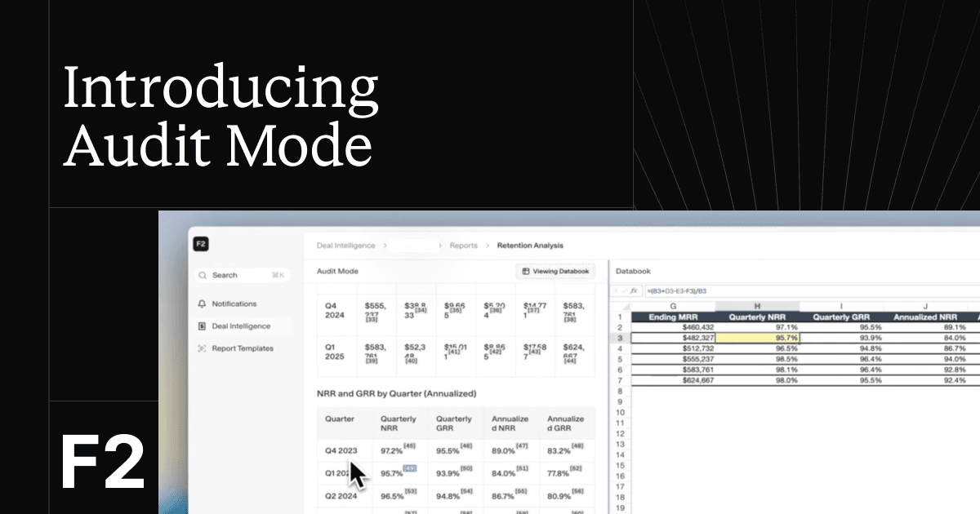980x514 pixels.
Task: Click the Deal Intelligence sidebar icon
Action: point(202,325)
